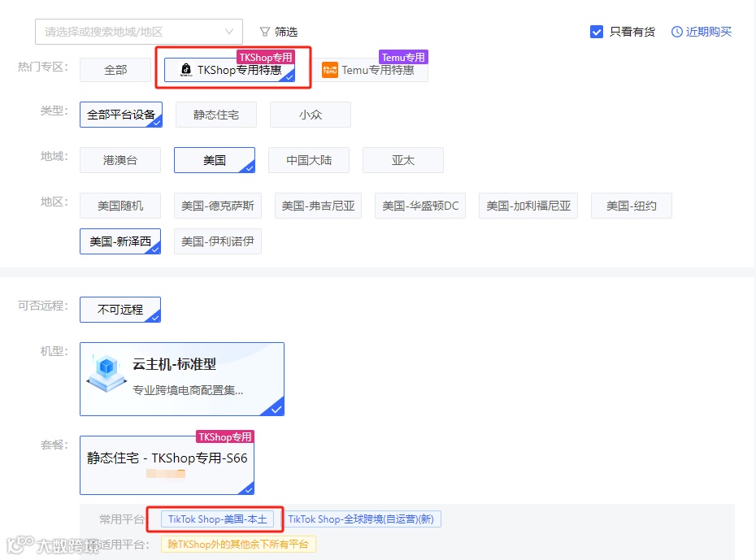756x560 pixels.
Task: Click the blue cloud host cube icon
Action: 106,374
